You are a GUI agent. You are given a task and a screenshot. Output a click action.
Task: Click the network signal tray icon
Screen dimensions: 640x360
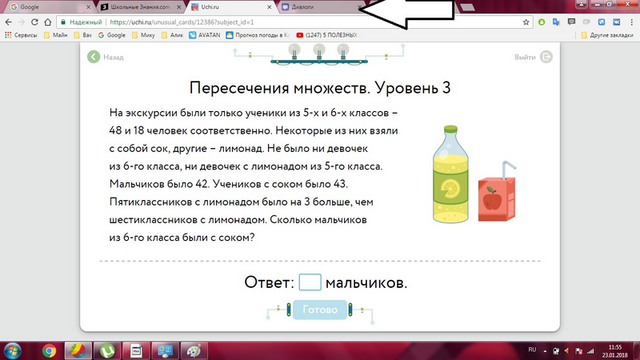click(x=591, y=351)
